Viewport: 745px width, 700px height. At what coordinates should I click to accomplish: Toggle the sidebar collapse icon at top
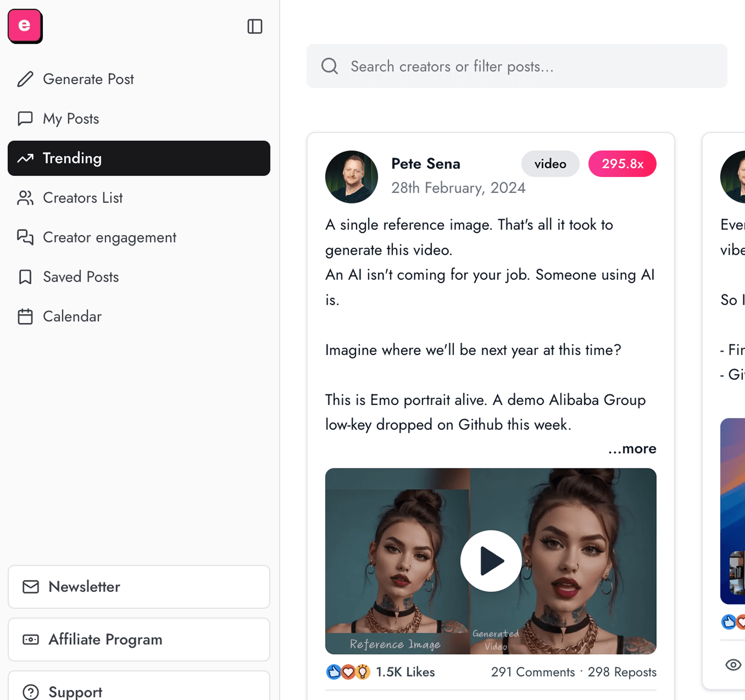click(x=255, y=27)
